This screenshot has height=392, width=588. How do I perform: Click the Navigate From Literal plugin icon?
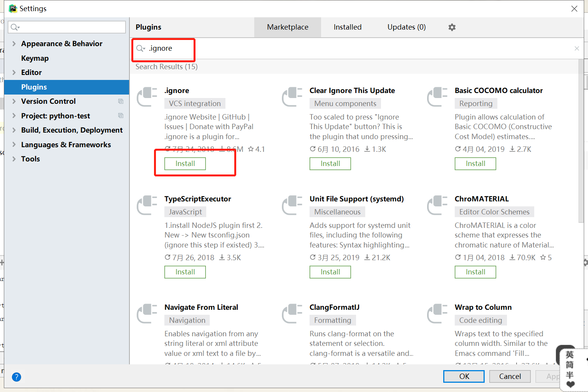pos(147,314)
